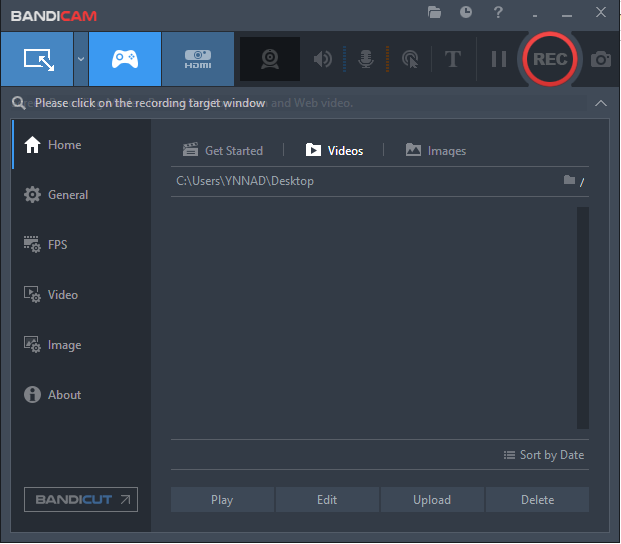Click the Delete button
The height and width of the screenshot is (544, 621).
point(537,500)
